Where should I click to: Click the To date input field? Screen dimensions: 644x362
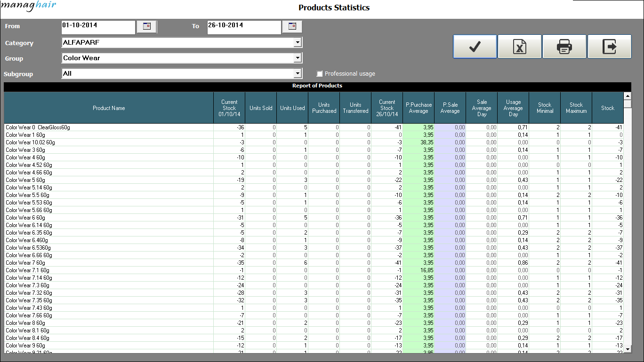pyautogui.click(x=243, y=27)
